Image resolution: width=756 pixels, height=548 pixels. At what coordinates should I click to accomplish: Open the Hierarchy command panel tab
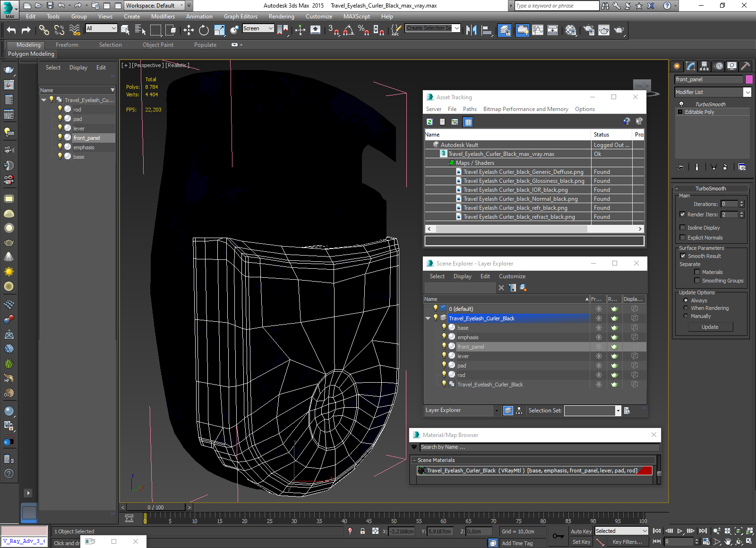coord(704,66)
